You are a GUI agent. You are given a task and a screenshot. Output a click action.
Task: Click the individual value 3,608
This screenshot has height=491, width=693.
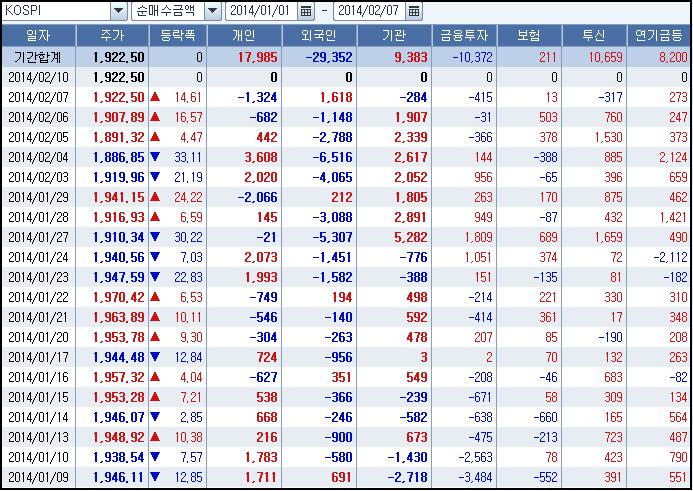(x=261, y=157)
